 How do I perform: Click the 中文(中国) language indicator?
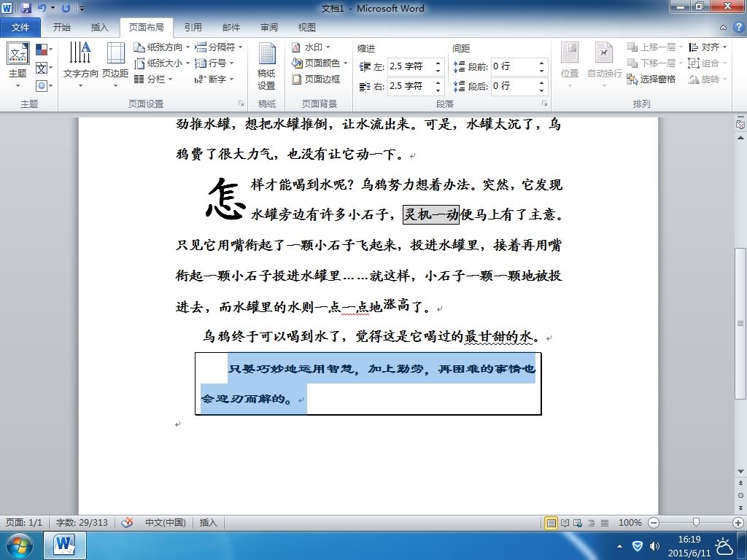[x=166, y=523]
